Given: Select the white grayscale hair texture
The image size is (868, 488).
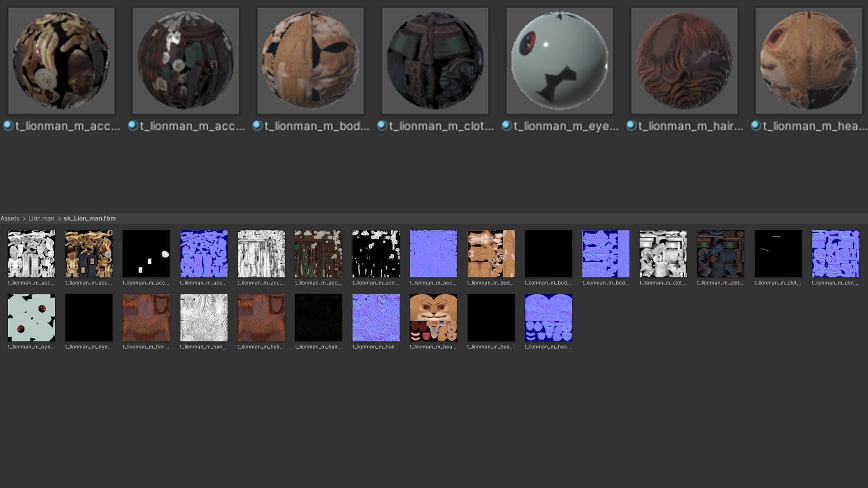Looking at the screenshot, I should point(204,318).
